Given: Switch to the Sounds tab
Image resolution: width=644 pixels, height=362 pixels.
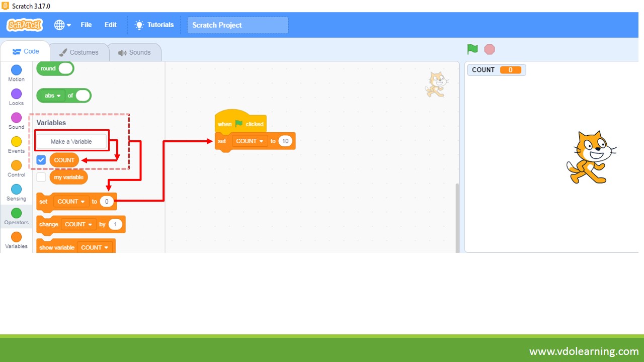Looking at the screenshot, I should 134,52.
